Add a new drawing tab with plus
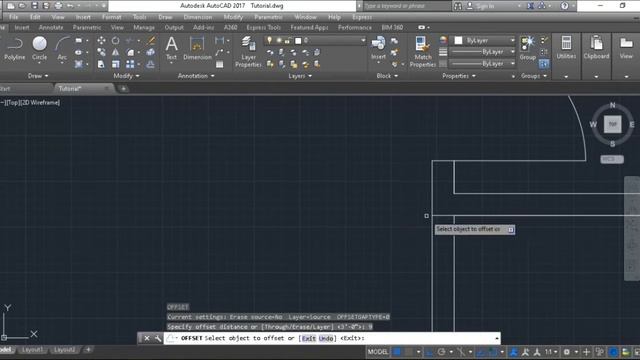This screenshot has width=640, height=360. click(x=124, y=88)
